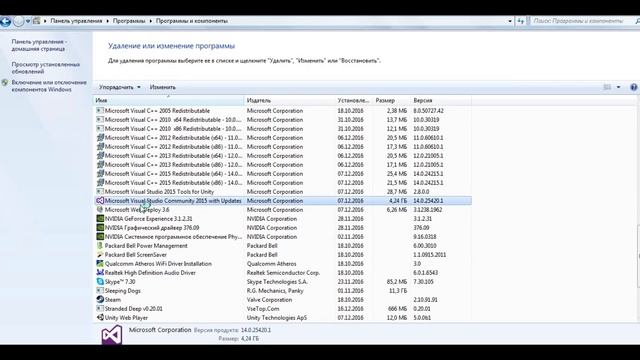Click Realtek High Definition Audio Driver icon
Viewport: 640px width, 360px height.
tap(100, 272)
